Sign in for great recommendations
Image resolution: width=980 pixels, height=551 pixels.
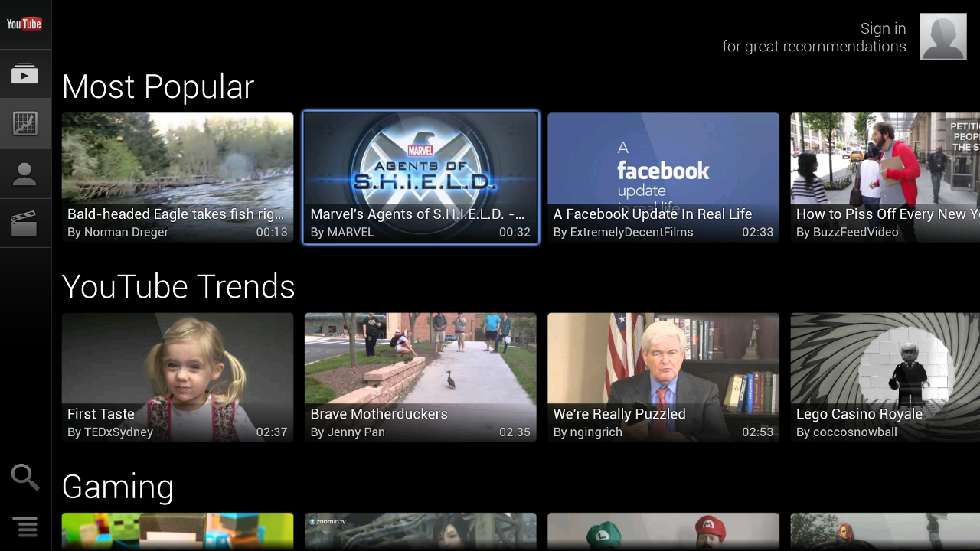[x=814, y=37]
